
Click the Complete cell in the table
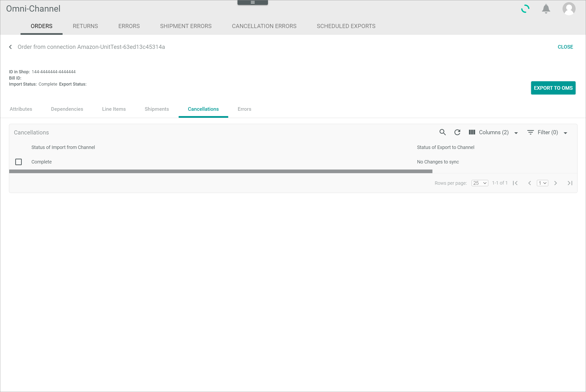click(42, 162)
